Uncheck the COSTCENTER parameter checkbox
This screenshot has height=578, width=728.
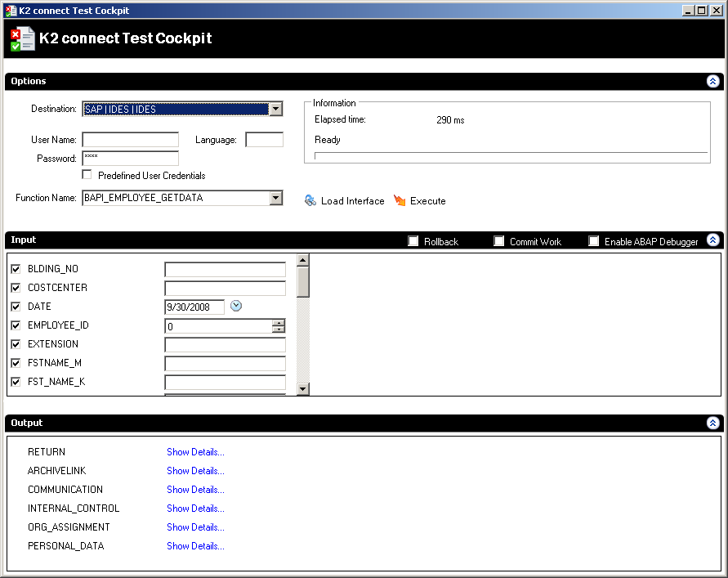[x=16, y=288]
